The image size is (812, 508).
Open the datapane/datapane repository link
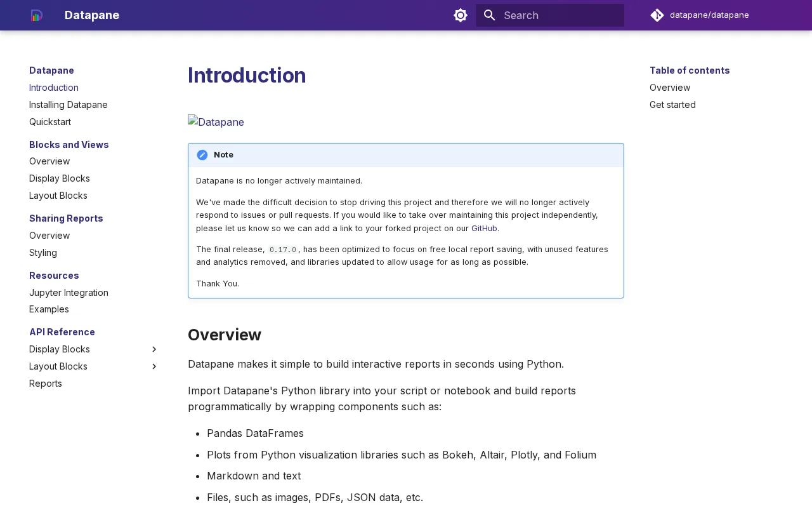[x=709, y=15]
